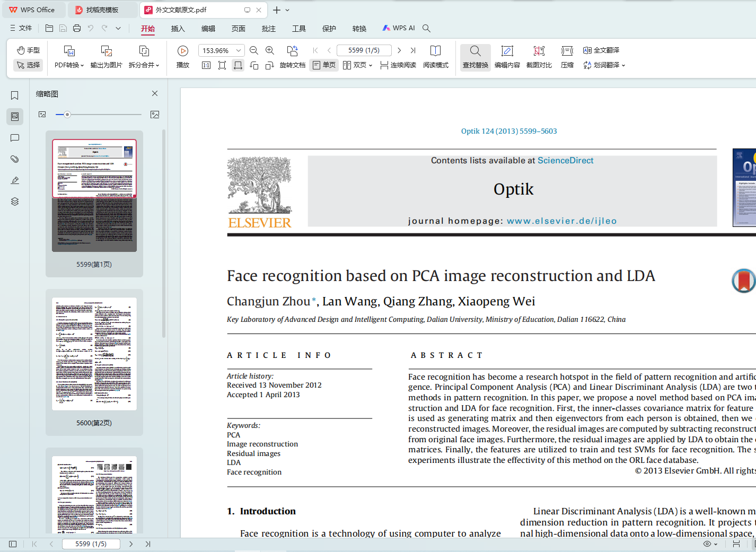This screenshot has height=552, width=756.
Task: Expand the 153.96% zoom level dropdown
Action: [239, 51]
